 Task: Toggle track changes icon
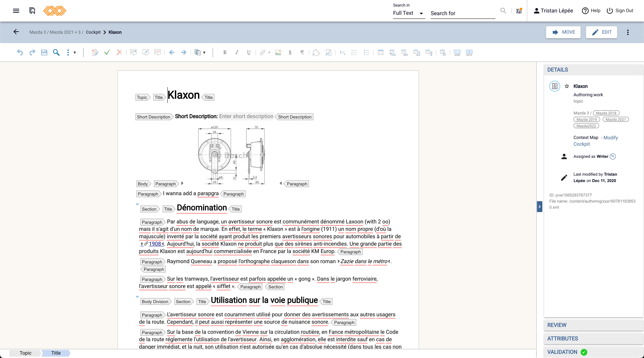point(95,52)
